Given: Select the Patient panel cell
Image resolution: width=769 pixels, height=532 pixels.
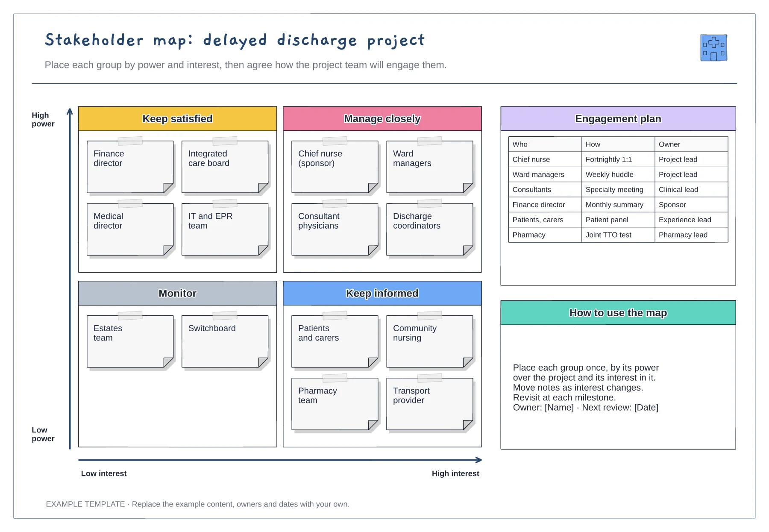Looking at the screenshot, I should pyautogui.click(x=618, y=220).
